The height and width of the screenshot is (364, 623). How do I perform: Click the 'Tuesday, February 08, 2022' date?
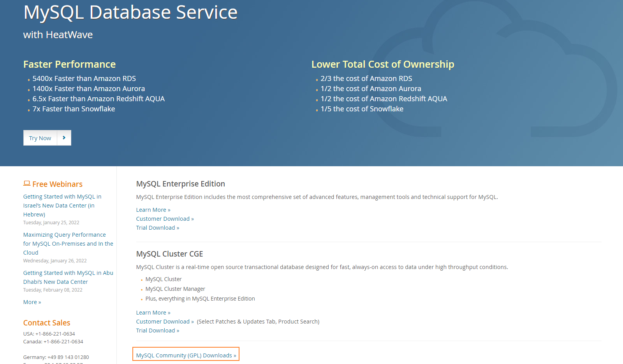53,290
